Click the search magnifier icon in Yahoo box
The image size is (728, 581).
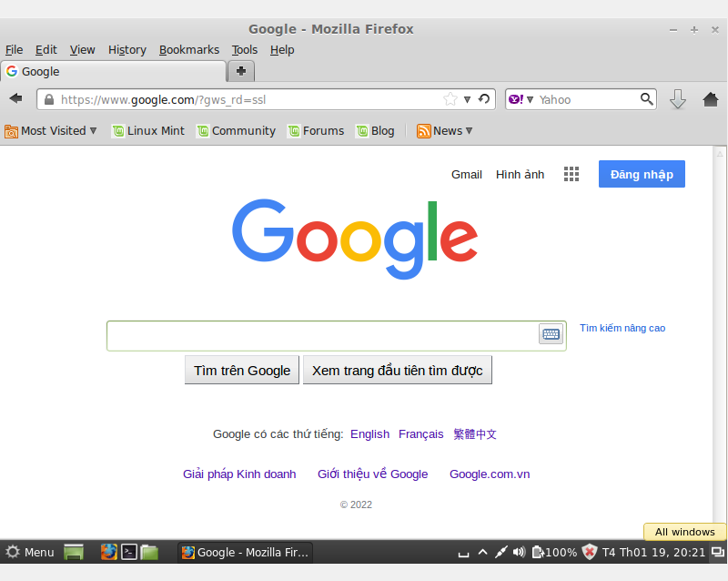pyautogui.click(x=646, y=99)
